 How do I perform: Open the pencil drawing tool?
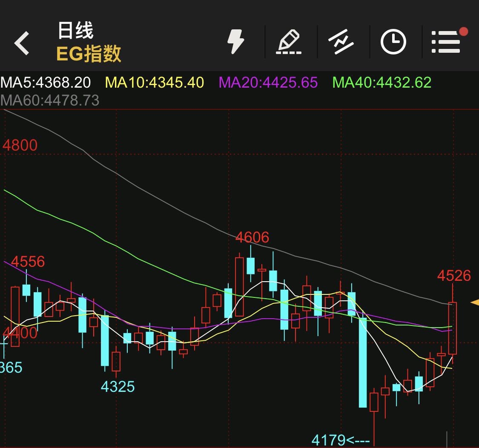[289, 42]
